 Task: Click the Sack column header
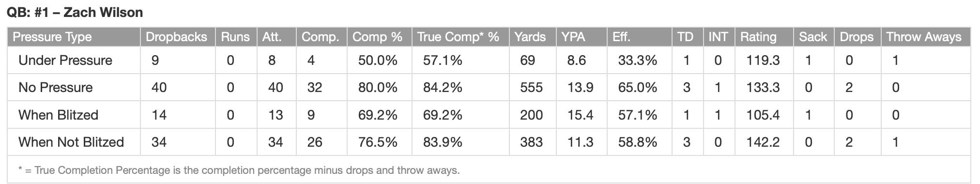[x=813, y=37]
